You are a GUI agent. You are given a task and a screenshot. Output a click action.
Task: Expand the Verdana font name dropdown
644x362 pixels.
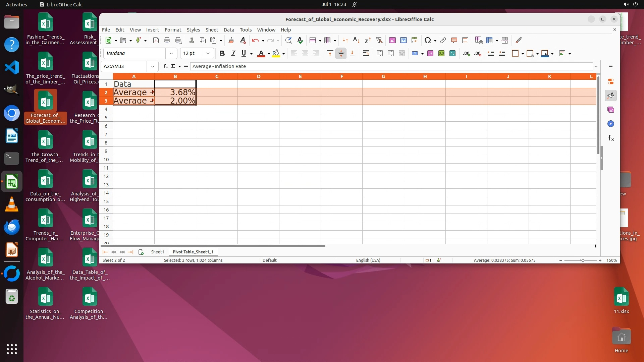tap(171, 54)
